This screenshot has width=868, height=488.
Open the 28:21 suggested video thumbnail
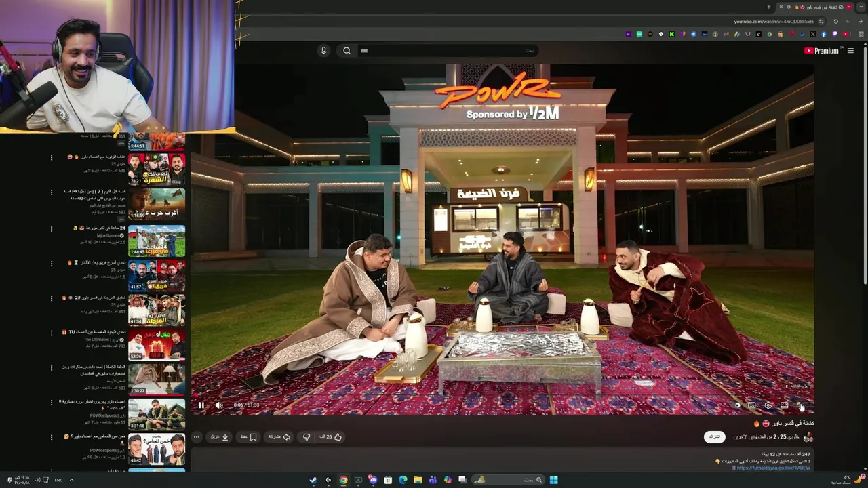[x=157, y=169]
